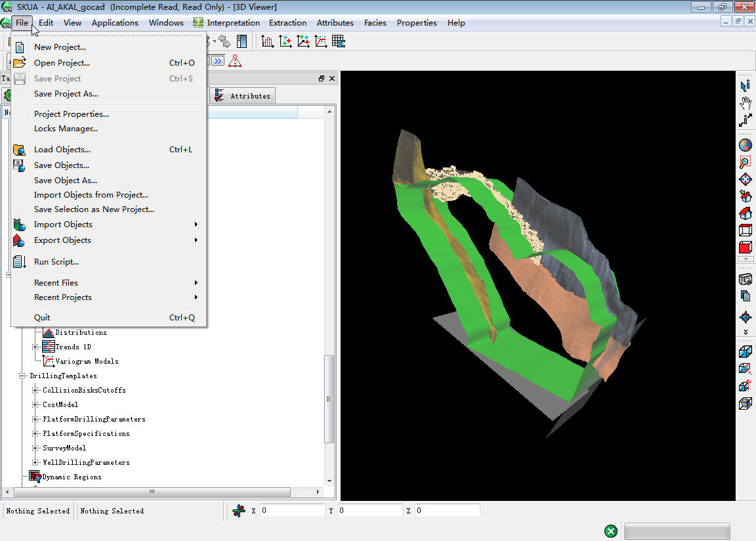This screenshot has width=756, height=541.
Task: Open the variogram chart tool
Action: 321,41
